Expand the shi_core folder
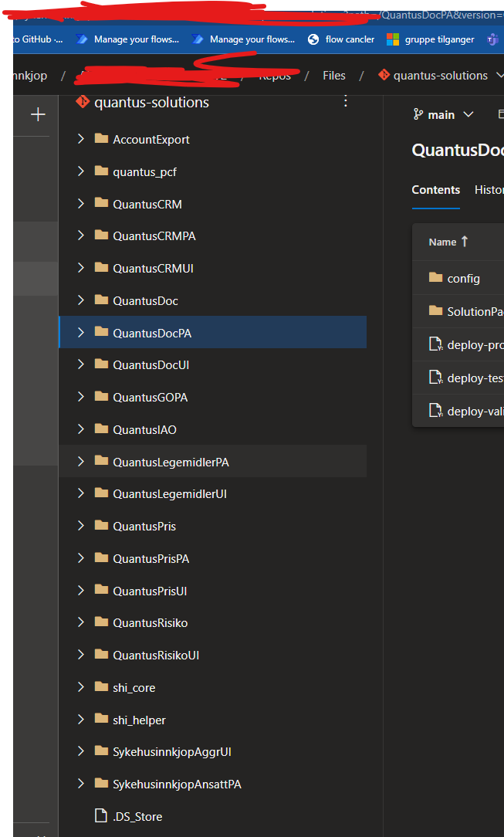The height and width of the screenshot is (837, 504). tap(80, 686)
